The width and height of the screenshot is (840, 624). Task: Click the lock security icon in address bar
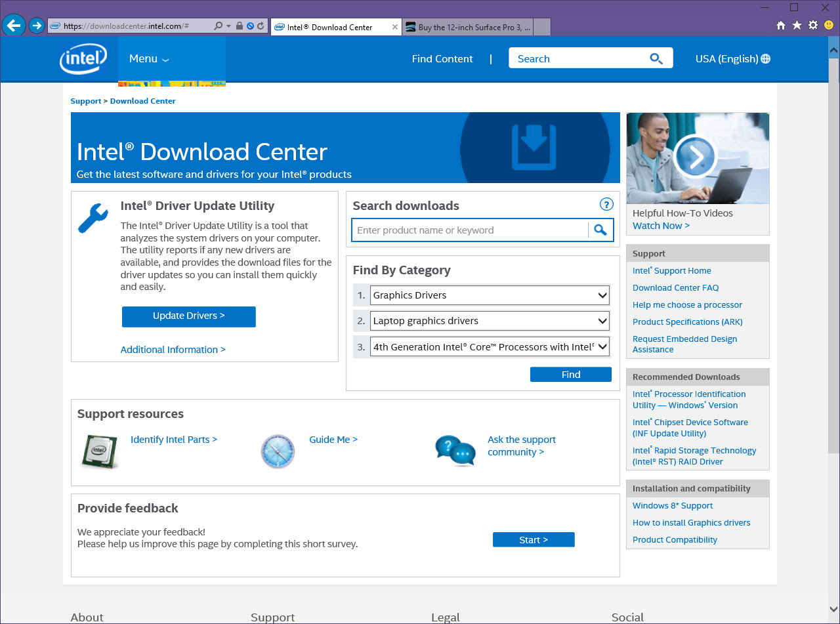pos(240,26)
